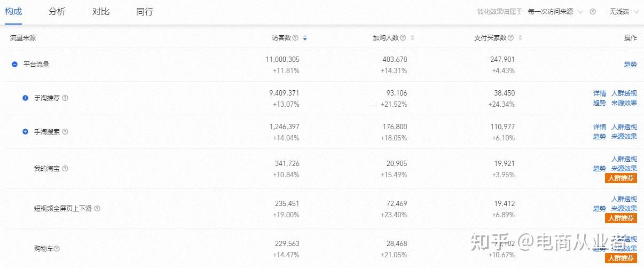
Task: Switch to the 分析 tab
Action: [57, 12]
